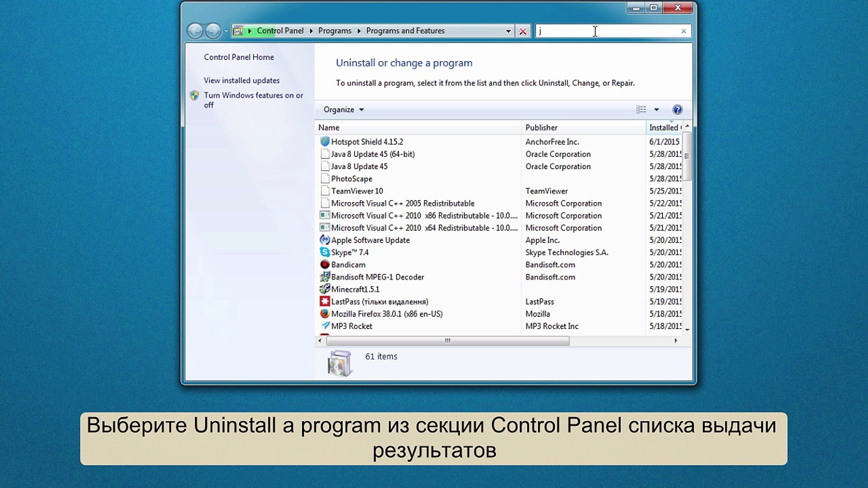Image resolution: width=868 pixels, height=488 pixels.
Task: Open help via the question mark icon
Action: pos(678,109)
